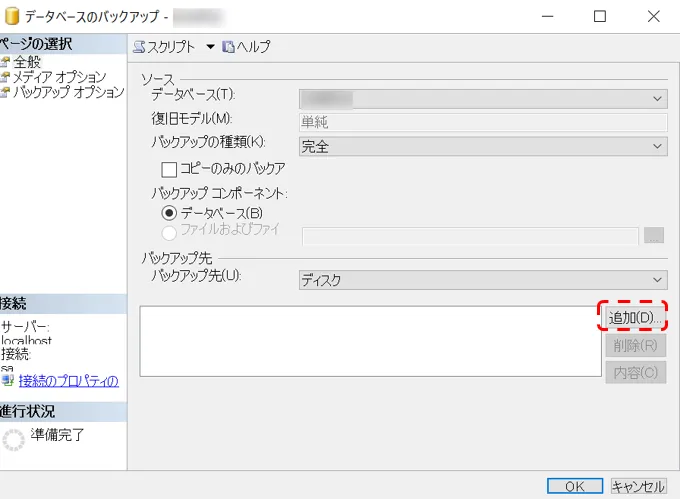Open the 接続のプロパティ link

(x=68, y=380)
